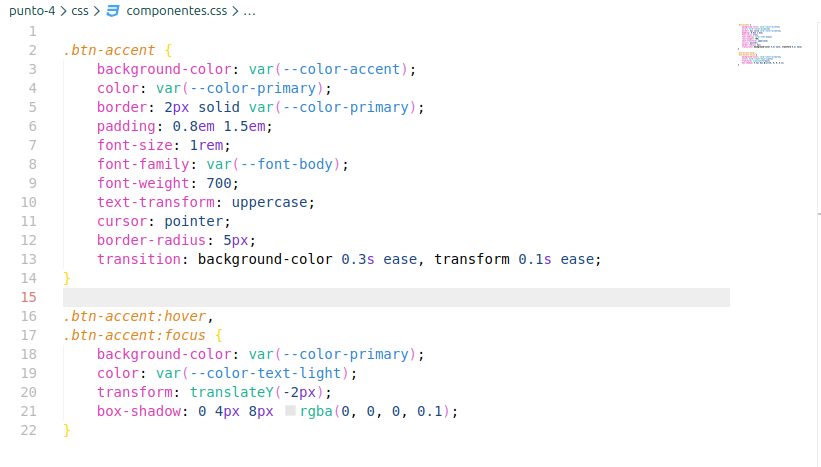The width and height of the screenshot is (821, 467).
Task: Click the overview ruler marker at right edge
Action: click(x=816, y=212)
